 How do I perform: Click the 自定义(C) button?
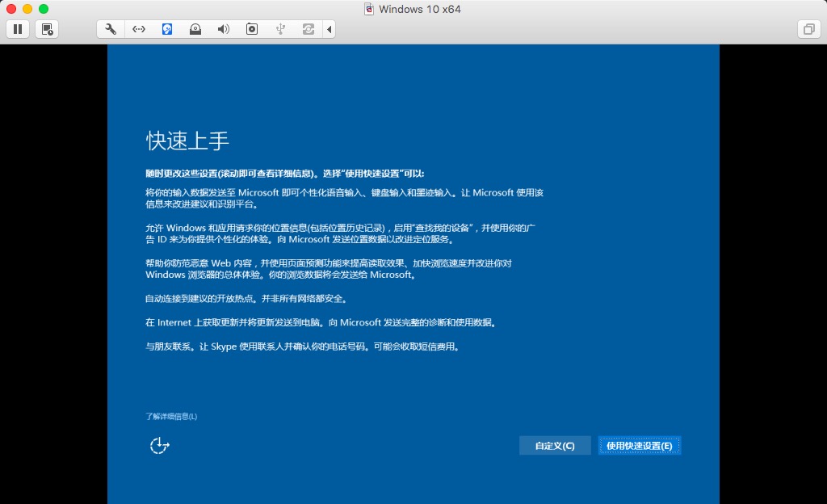(555, 446)
